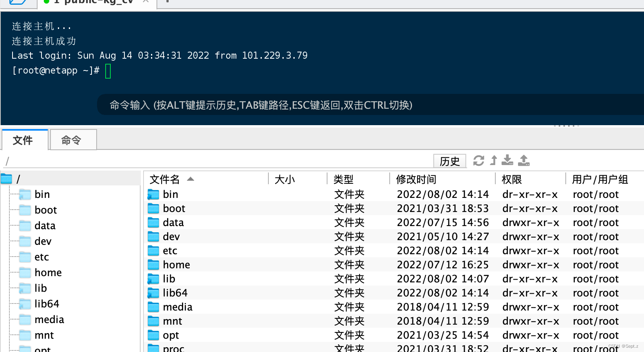Click the media folder icon in sidebar
Viewport: 644px width, 352px height.
pyautogui.click(x=25, y=319)
